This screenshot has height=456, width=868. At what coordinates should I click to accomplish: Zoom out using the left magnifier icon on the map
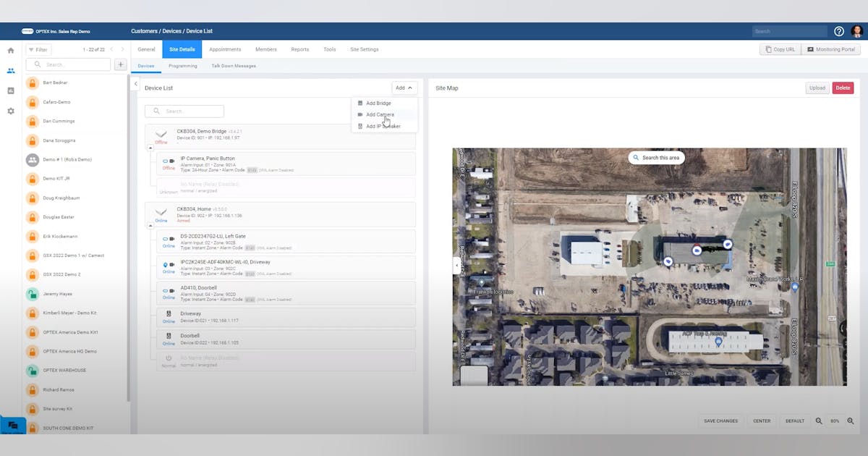[x=819, y=421]
